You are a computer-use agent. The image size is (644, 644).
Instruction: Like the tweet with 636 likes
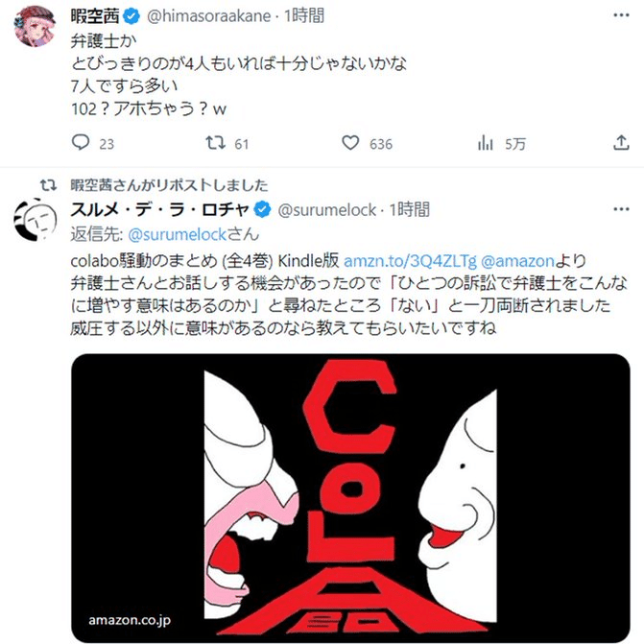pos(350,143)
